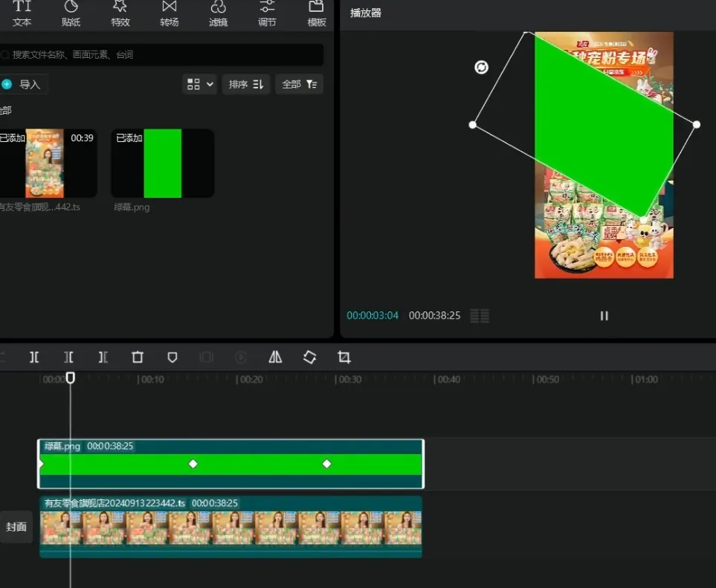Viewport: 716px width, 588px height.
Task: Switch to the 贴纸 stickers tab
Action: 71,13
